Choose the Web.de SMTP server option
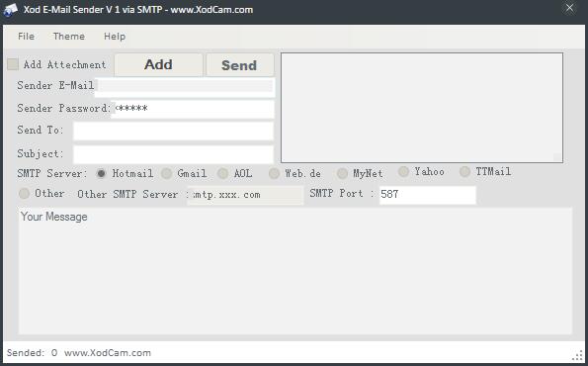 coord(274,173)
